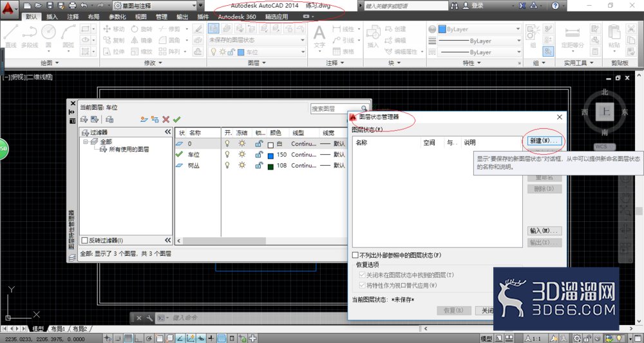
Task: Open the AutoCAD application menu logo
Action: 8,8
